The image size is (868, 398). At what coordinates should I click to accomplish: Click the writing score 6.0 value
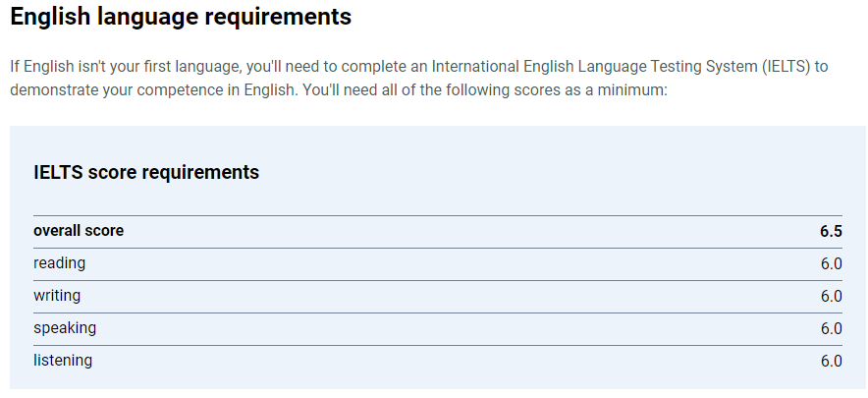click(832, 297)
